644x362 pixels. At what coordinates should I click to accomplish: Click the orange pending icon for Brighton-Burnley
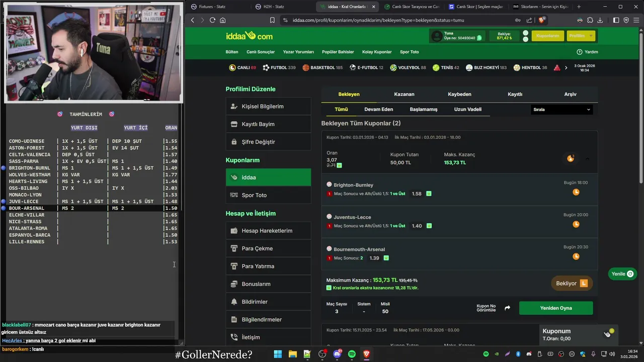(576, 192)
